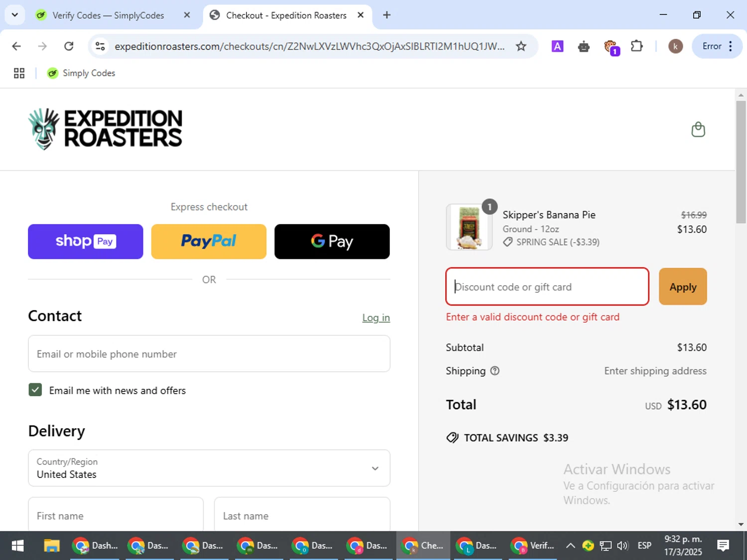Open Windows notification center

(723, 546)
